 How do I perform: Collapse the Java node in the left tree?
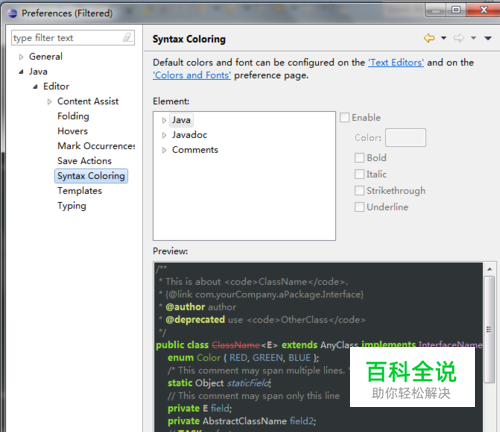click(x=21, y=72)
